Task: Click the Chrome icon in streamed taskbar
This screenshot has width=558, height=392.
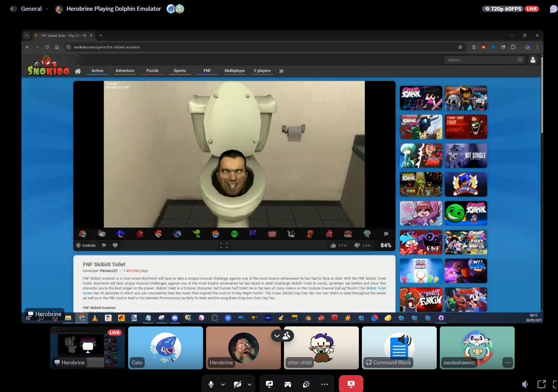Action: click(x=81, y=318)
